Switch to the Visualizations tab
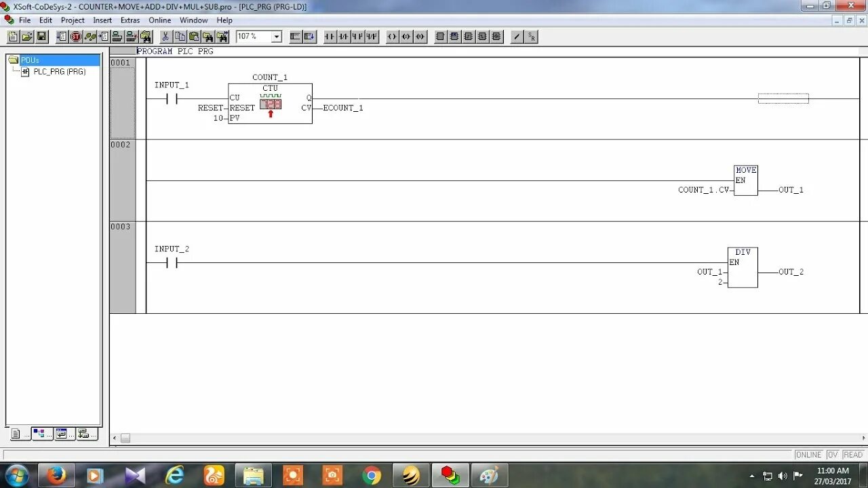The image size is (868, 488). 64,434
